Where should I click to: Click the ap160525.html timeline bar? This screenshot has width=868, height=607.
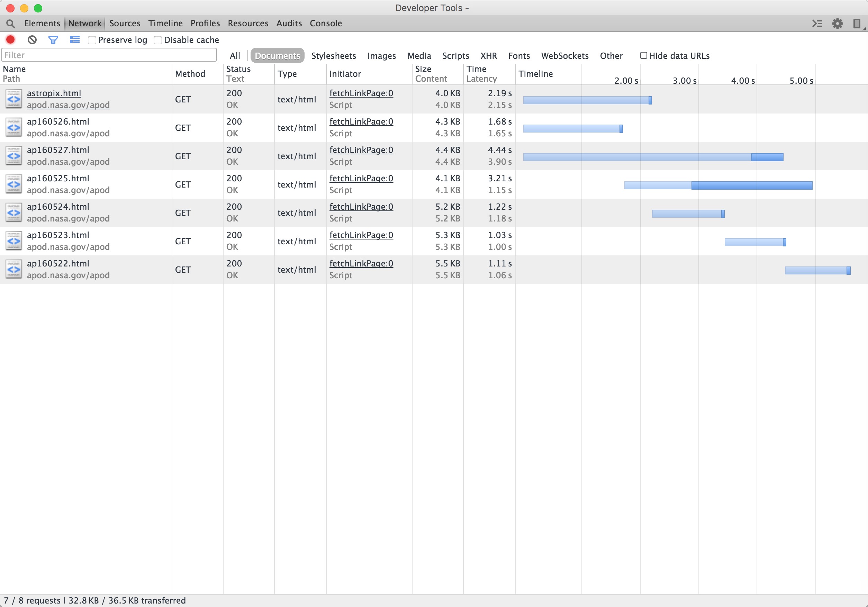click(x=718, y=185)
